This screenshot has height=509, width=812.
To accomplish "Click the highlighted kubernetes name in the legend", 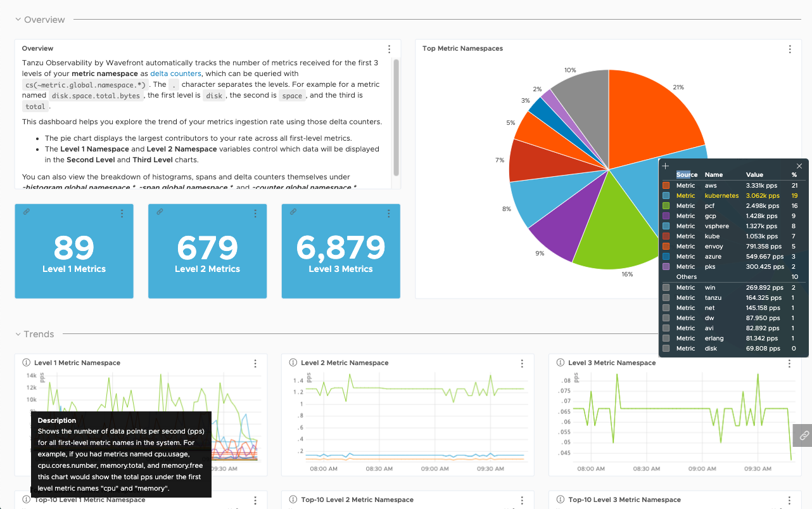I will 721,196.
